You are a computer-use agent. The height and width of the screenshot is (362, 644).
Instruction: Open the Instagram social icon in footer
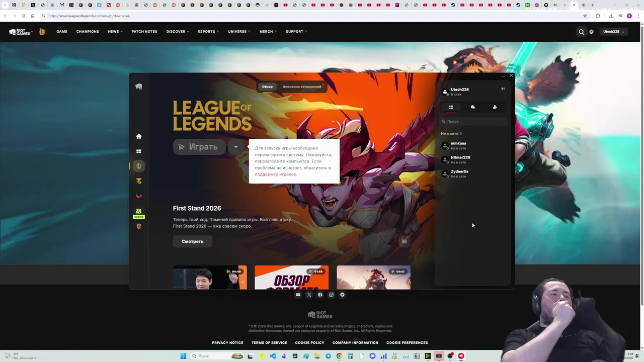(x=331, y=295)
